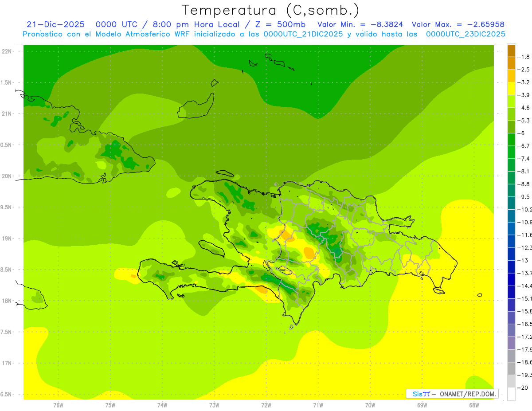This screenshot has height=411, width=532.
Task: Click the '72W' longitude label
Action: [x=266, y=405]
